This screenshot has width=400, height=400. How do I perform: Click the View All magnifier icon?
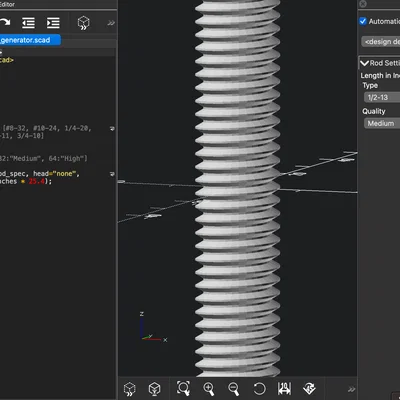point(183,388)
